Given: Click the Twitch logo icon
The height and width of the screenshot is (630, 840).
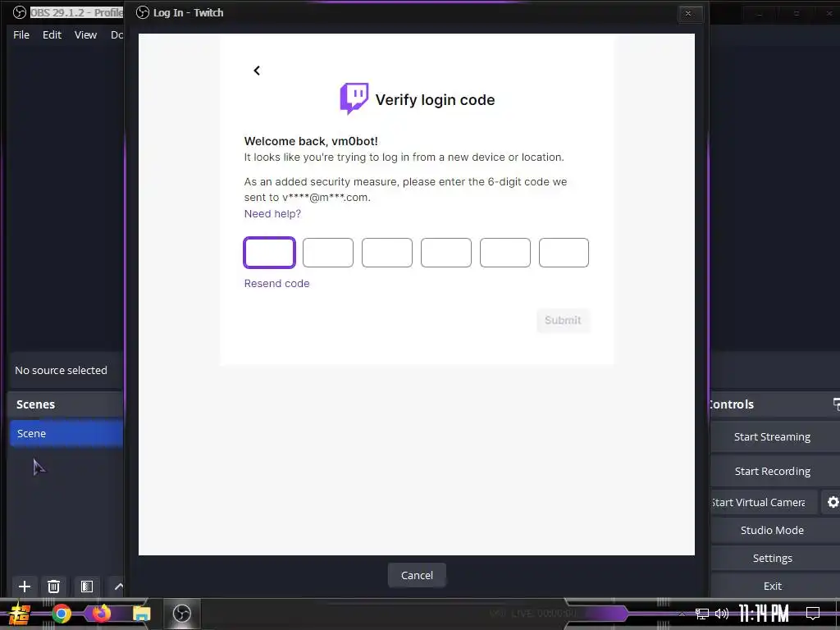Looking at the screenshot, I should [354, 98].
